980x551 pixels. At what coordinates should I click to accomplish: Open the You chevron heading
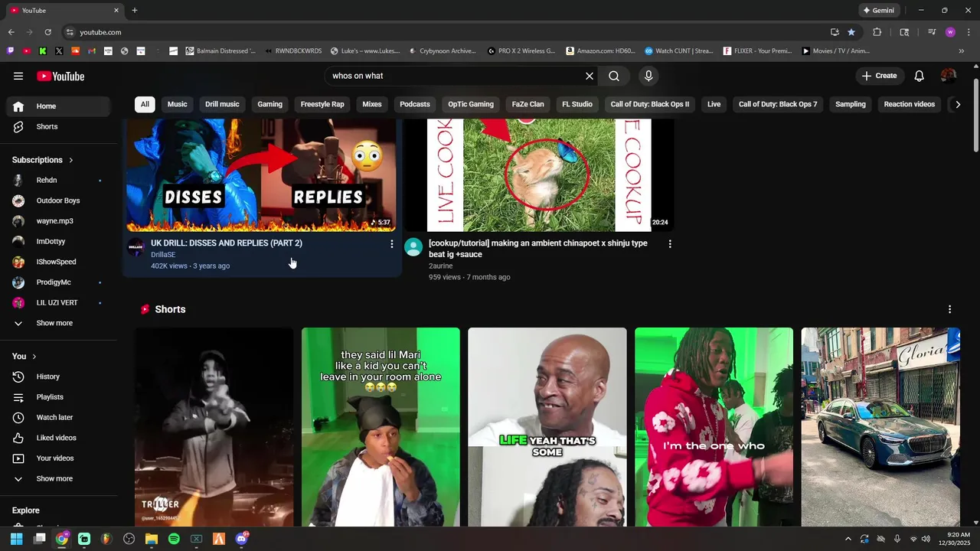tap(24, 356)
